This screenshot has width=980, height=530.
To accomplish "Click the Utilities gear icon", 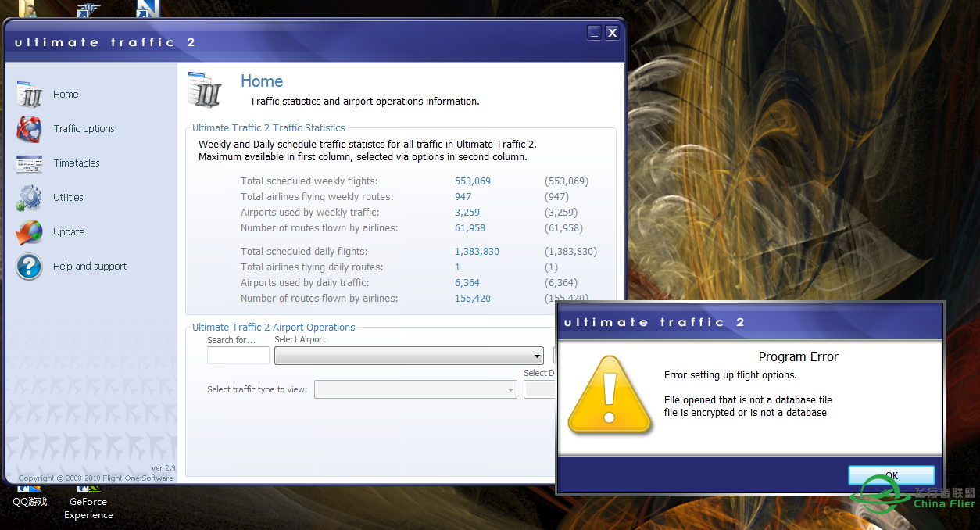I will [x=29, y=198].
